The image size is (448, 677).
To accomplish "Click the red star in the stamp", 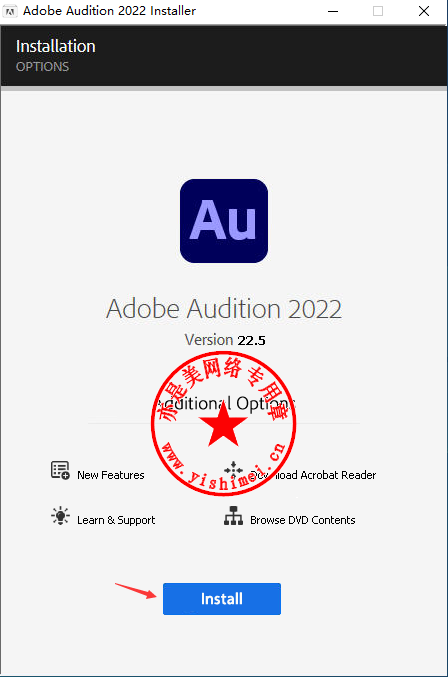I will [223, 425].
